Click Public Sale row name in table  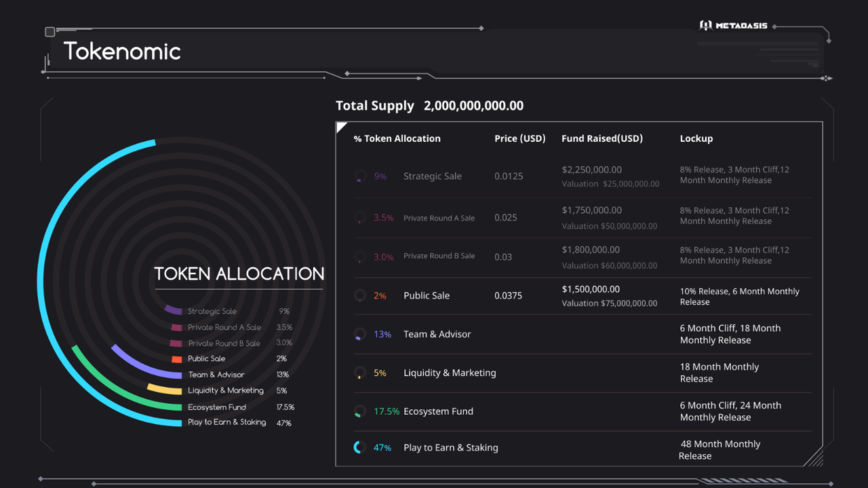point(427,295)
